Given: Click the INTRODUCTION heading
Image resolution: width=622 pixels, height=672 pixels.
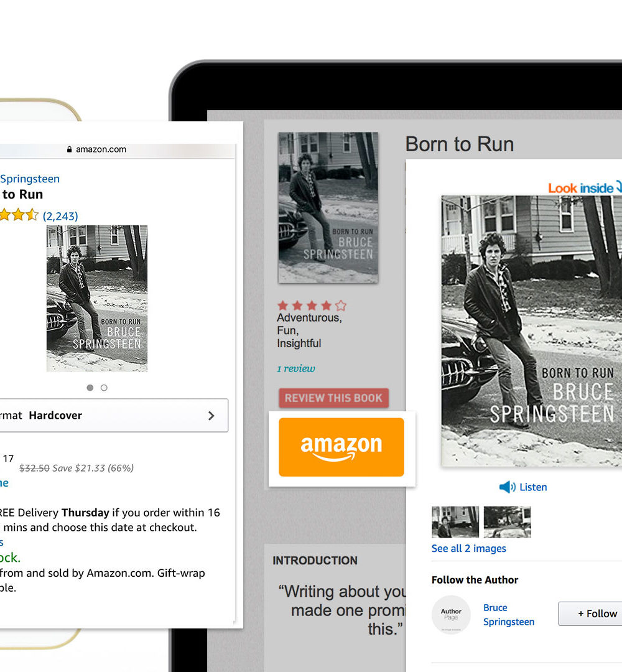Looking at the screenshot, I should click(x=315, y=560).
